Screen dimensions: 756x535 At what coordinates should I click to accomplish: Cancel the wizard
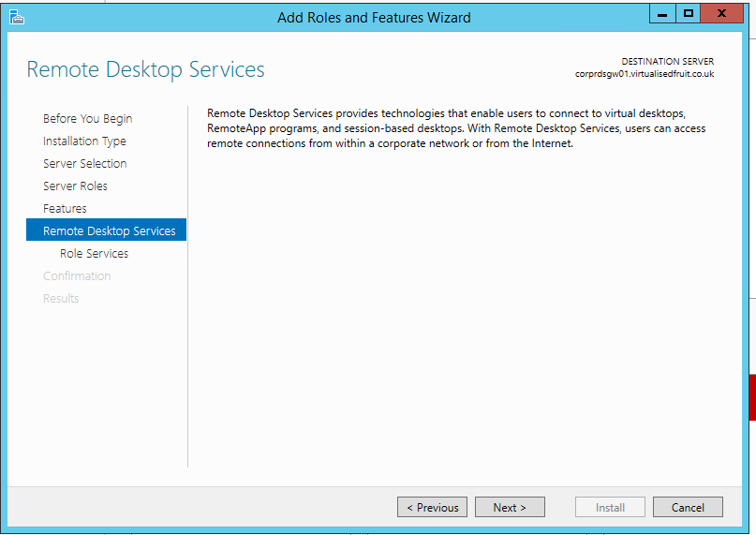[x=688, y=507]
